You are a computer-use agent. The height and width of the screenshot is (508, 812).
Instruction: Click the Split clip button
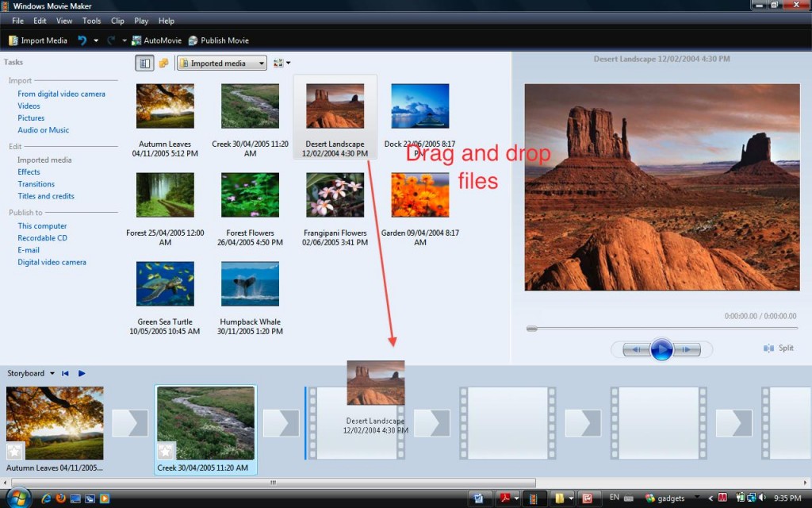pyautogui.click(x=779, y=348)
